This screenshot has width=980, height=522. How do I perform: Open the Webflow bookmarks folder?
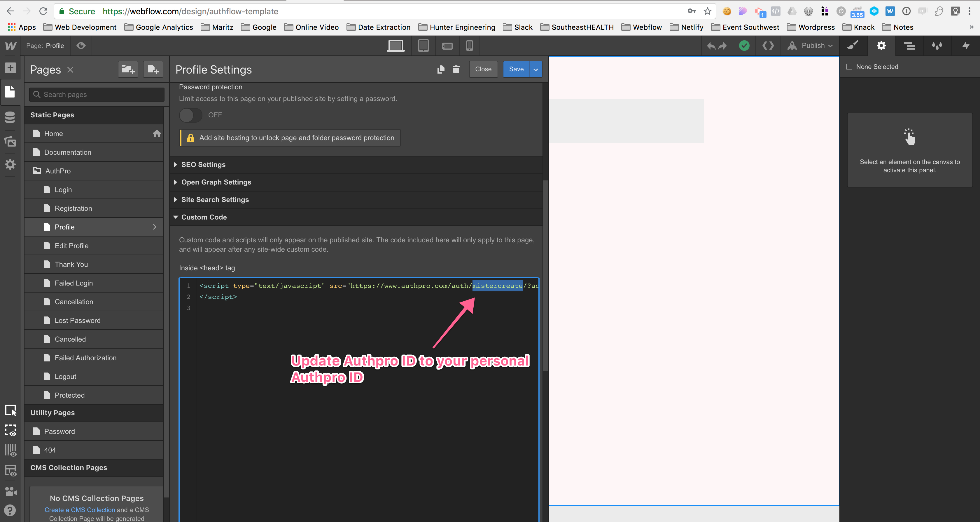click(641, 27)
